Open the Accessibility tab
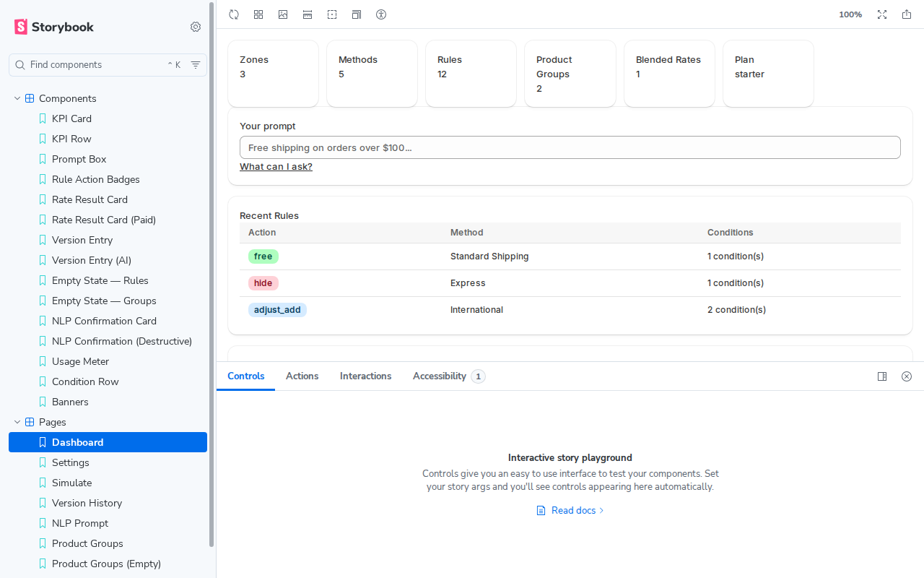This screenshot has height=578, width=924. pos(439,376)
